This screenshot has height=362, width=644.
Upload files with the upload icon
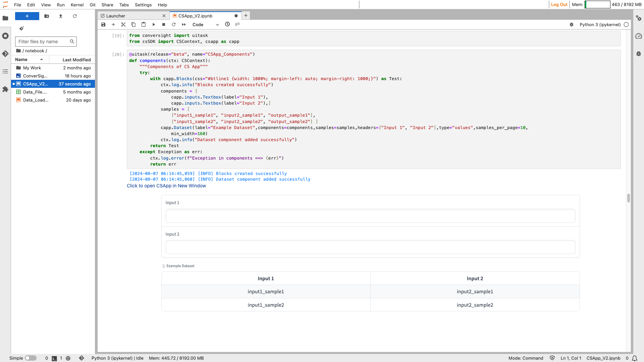[x=61, y=16]
